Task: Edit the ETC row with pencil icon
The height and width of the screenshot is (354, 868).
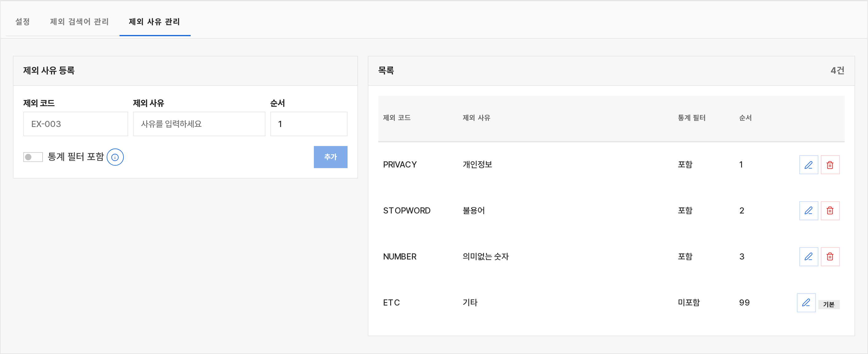Action: (806, 303)
